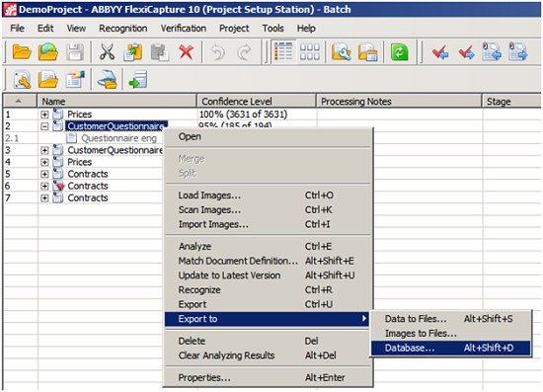
Task: Choose Images to Files... in submenu
Action: 450,334
